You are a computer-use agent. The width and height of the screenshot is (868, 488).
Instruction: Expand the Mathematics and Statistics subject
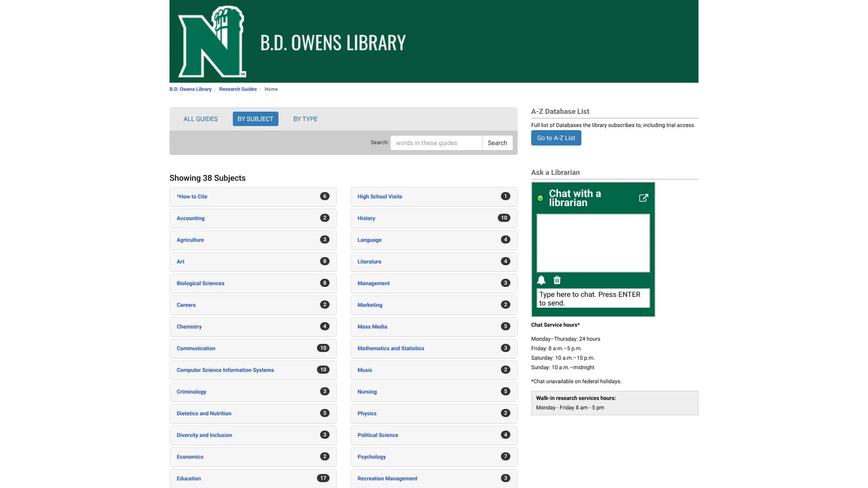391,348
